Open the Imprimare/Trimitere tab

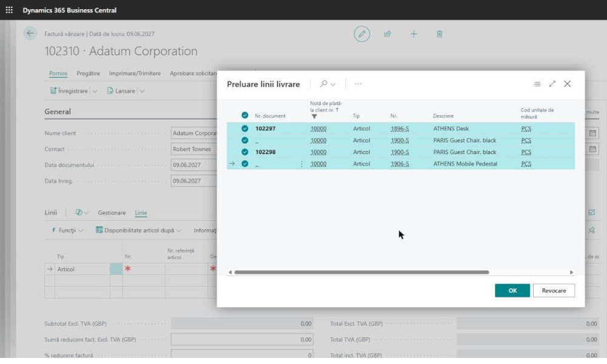pos(135,73)
